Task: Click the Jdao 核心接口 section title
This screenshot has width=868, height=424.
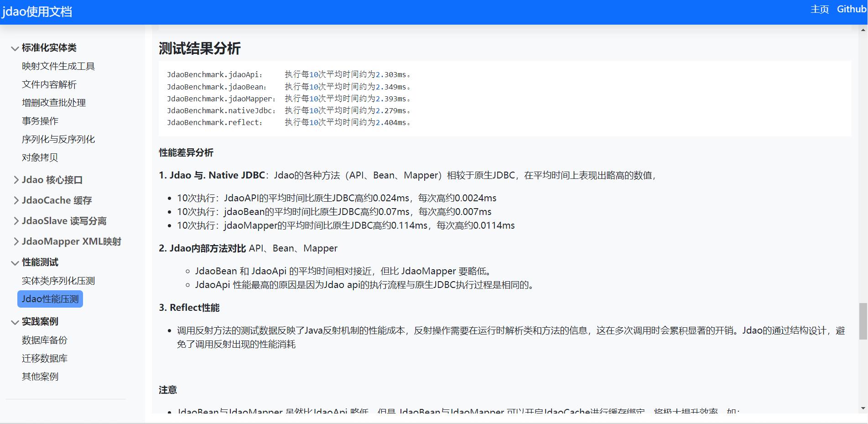Action: [x=52, y=180]
